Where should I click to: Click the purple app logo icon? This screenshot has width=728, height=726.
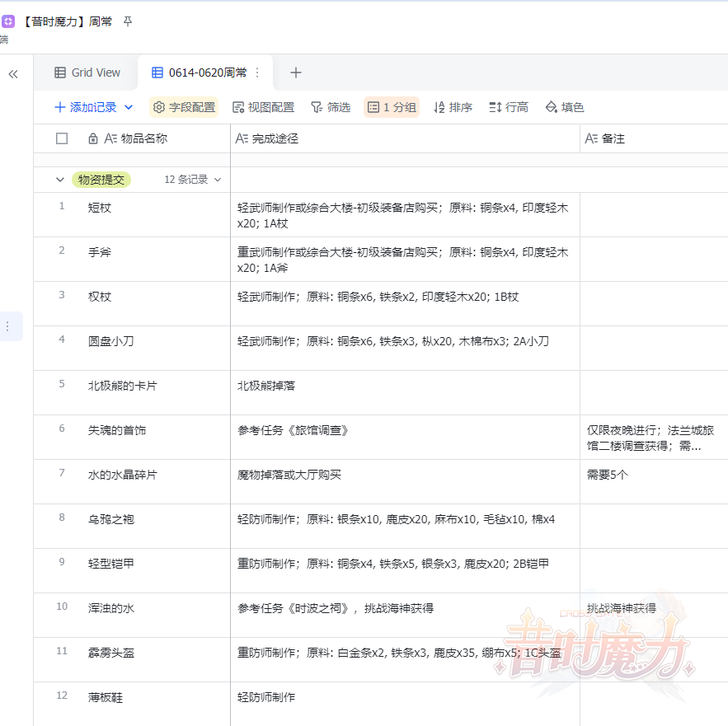tap(8, 21)
